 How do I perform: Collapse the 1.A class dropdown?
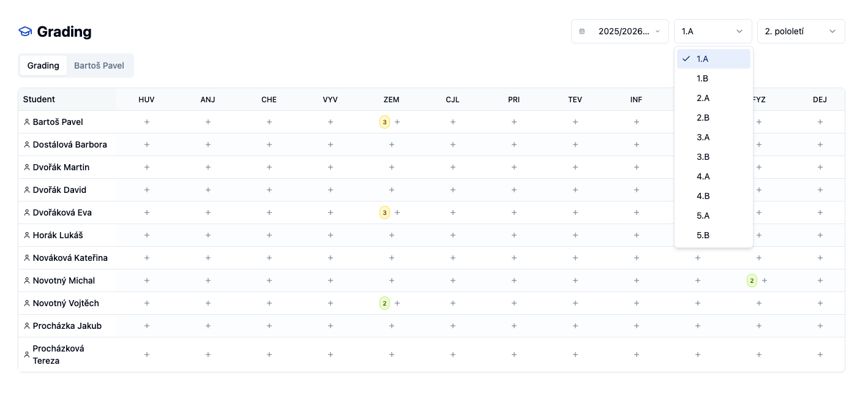click(713, 31)
